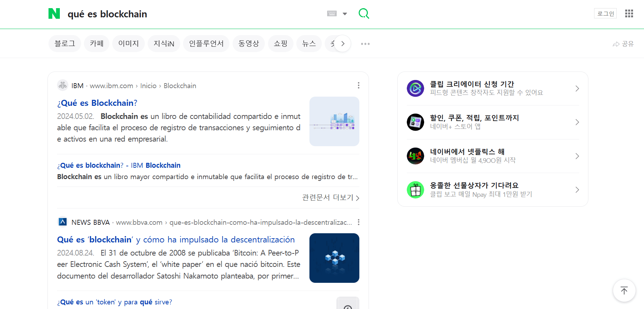Image resolution: width=644 pixels, height=309 pixels.
Task: Click the 로그인 login button
Action: tap(605, 13)
